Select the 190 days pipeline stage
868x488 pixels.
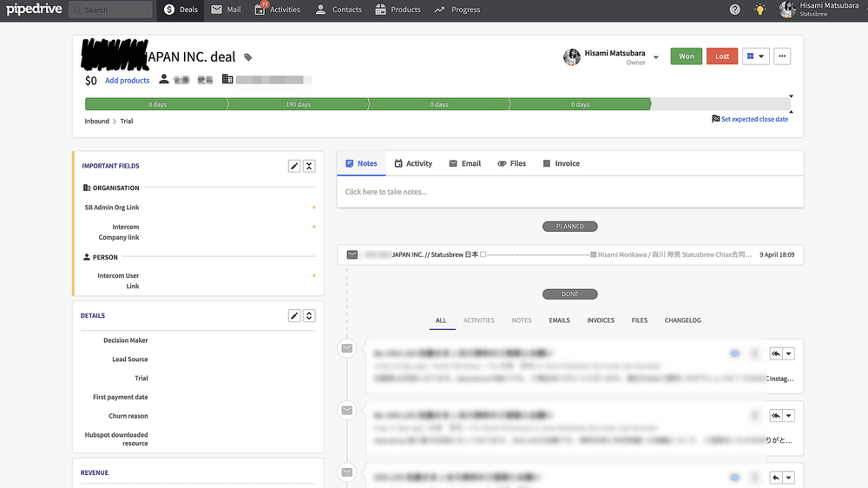click(298, 104)
